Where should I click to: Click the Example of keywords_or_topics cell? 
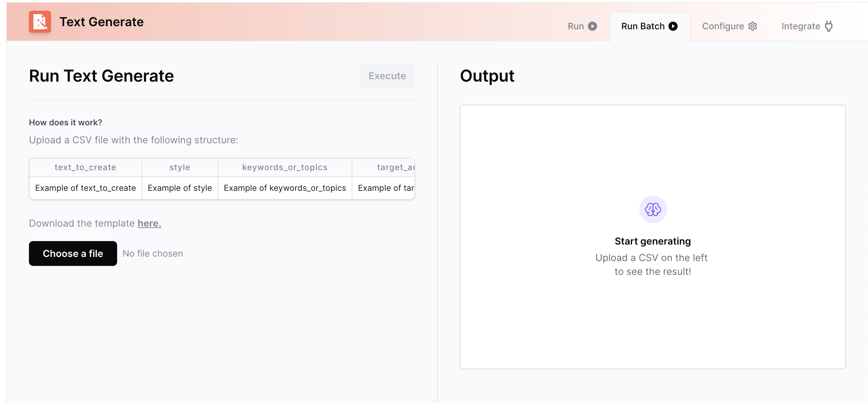[285, 188]
